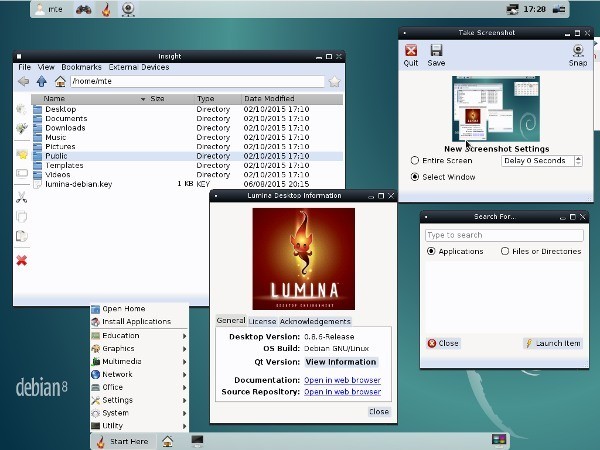The image size is (600, 450).
Task: Click webcam screenshot icon in top panel
Action: pos(128,9)
